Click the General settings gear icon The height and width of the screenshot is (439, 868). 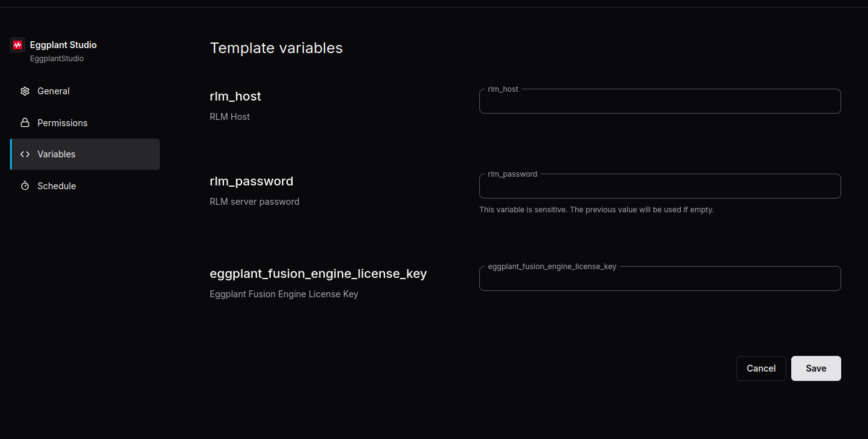[x=25, y=91]
